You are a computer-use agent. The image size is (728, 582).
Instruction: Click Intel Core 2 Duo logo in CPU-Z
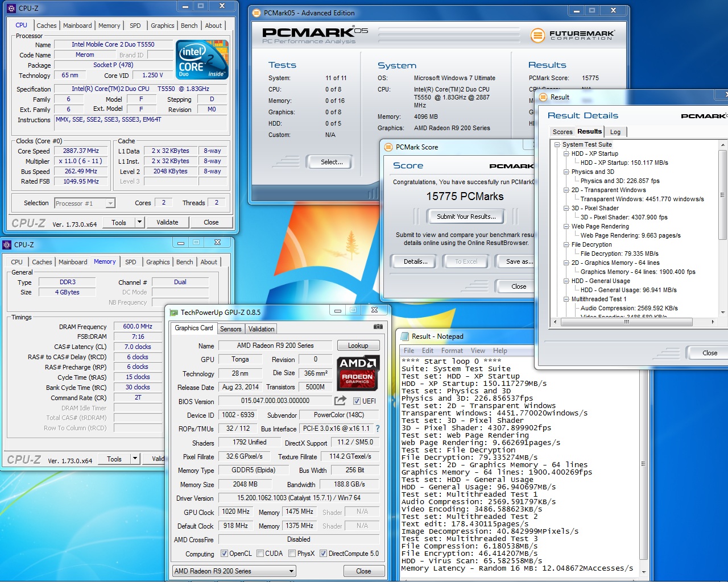click(x=202, y=60)
